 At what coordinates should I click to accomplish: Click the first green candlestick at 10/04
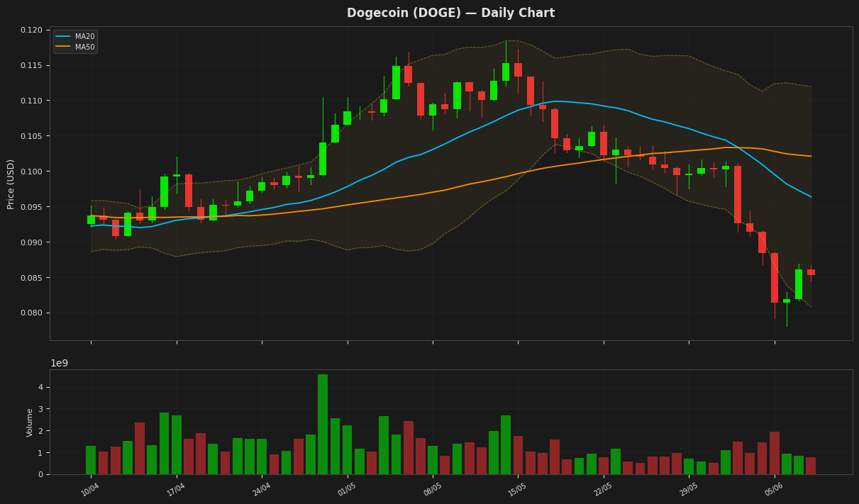click(x=91, y=220)
